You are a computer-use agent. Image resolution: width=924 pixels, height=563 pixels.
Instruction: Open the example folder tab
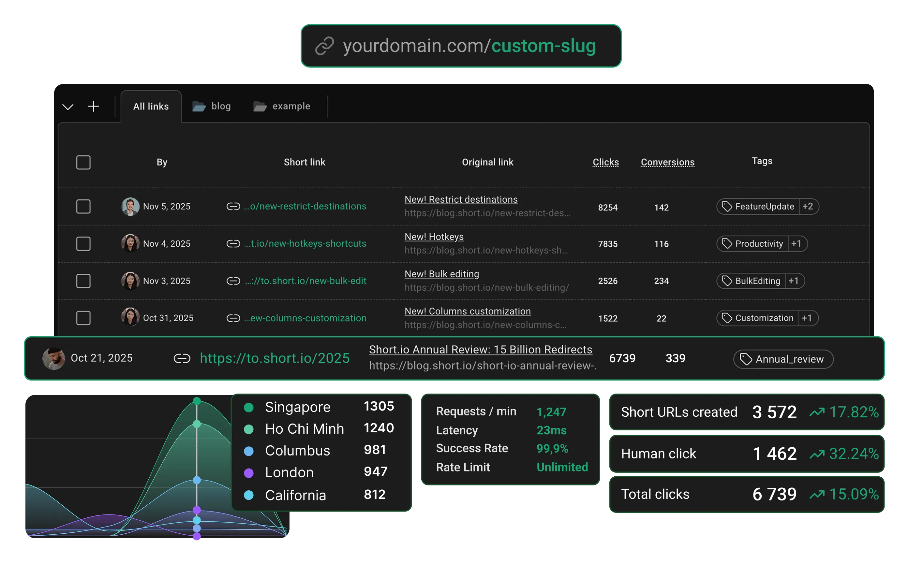click(291, 106)
